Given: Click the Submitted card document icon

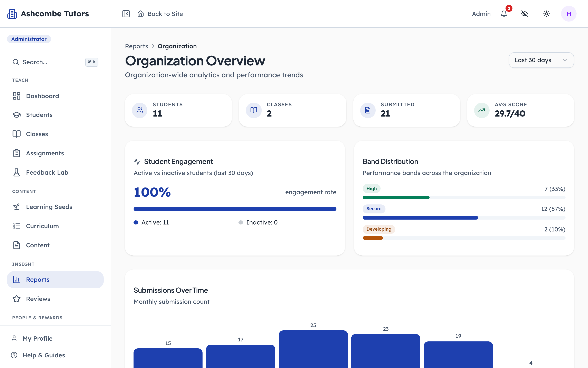Looking at the screenshot, I should (x=368, y=110).
